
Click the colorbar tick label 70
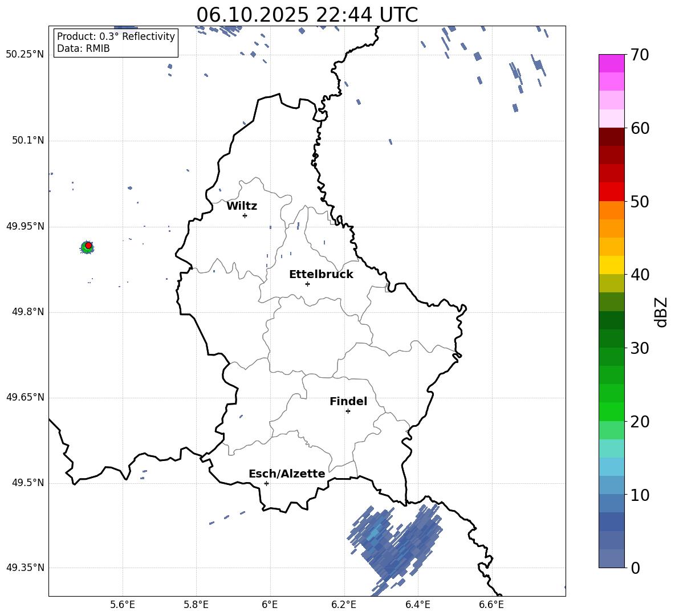640,55
